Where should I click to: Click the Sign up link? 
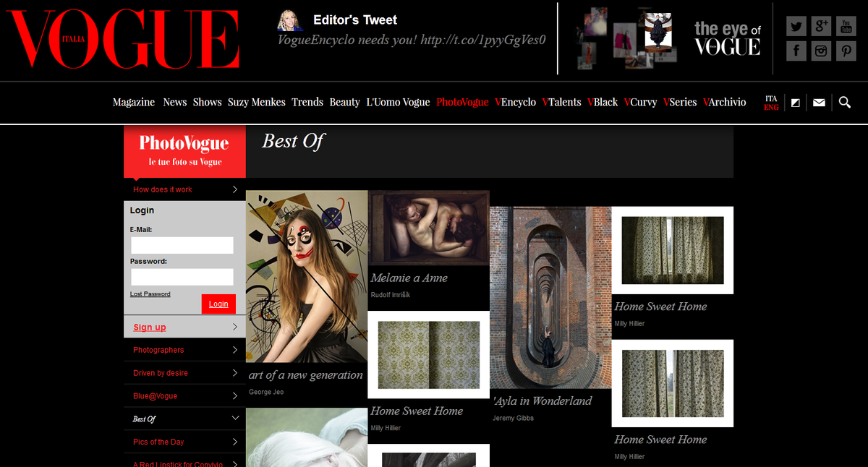(150, 327)
